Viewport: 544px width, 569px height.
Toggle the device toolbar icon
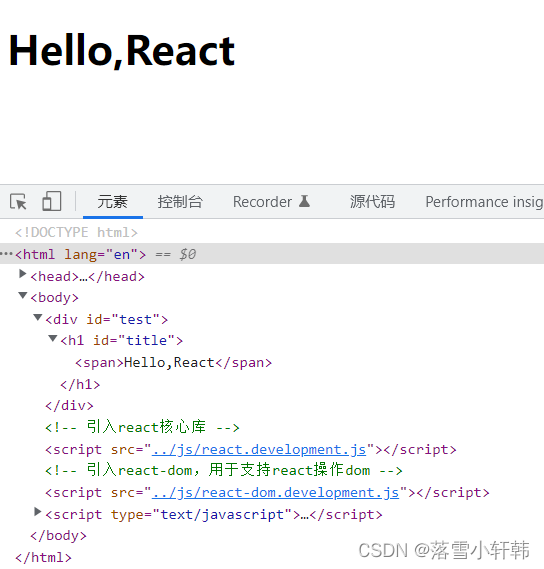coord(52,201)
